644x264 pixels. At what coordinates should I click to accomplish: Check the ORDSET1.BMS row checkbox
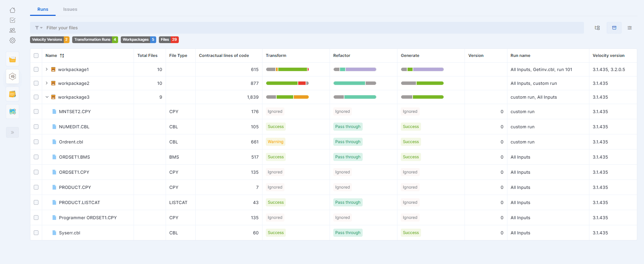pyautogui.click(x=36, y=157)
